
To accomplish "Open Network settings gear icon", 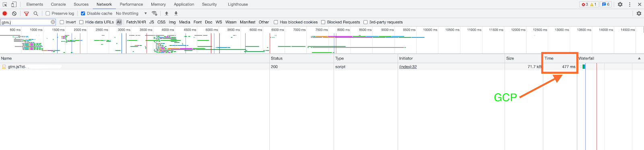I will point(639,13).
